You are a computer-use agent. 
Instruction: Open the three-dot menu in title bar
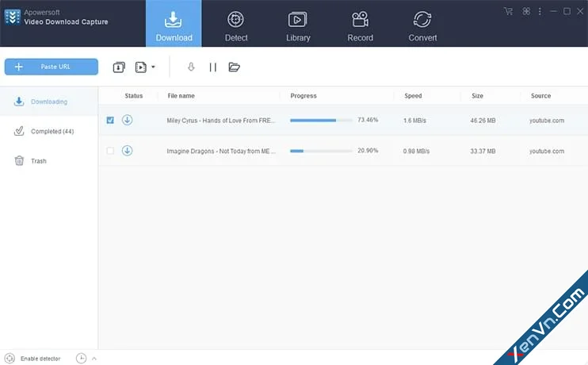(540, 11)
